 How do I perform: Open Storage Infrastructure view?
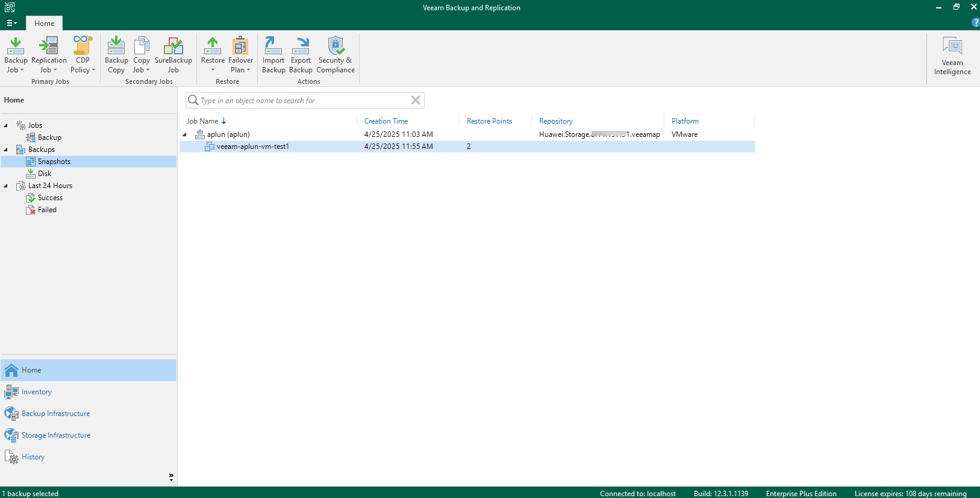click(89, 435)
